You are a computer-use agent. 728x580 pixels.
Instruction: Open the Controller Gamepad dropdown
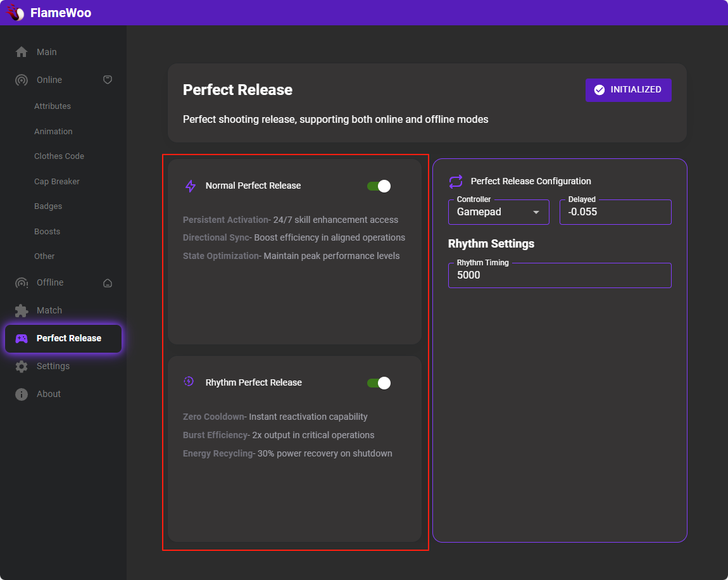(499, 212)
